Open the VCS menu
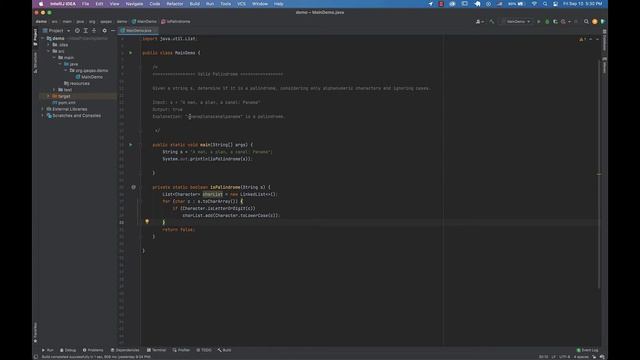This screenshot has width=640, height=360. 242,4
